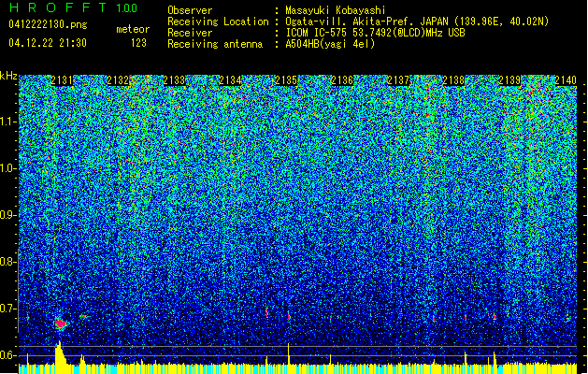The image size is (588, 374).
Task: Click the kHz axis unit label
Action: [8, 76]
